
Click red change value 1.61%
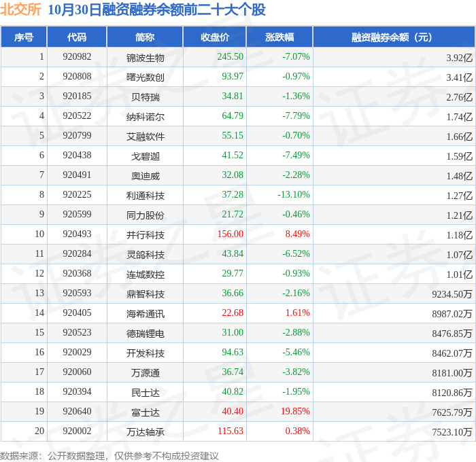tap(297, 313)
